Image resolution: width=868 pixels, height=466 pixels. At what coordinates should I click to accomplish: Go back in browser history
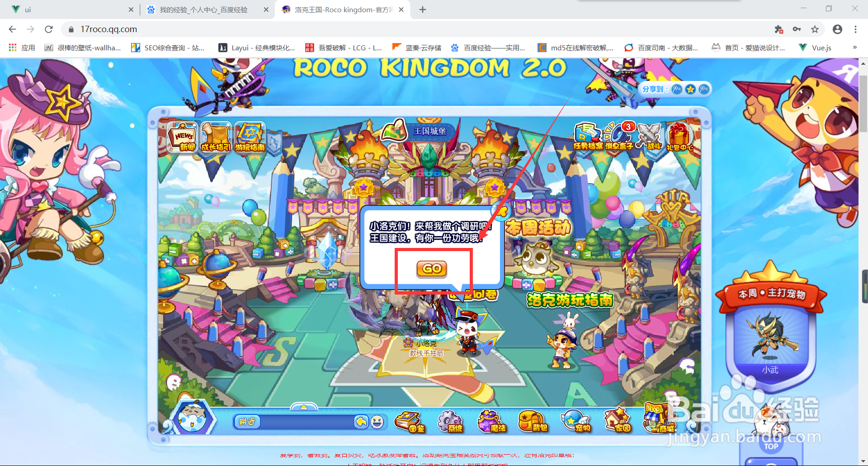pos(12,29)
